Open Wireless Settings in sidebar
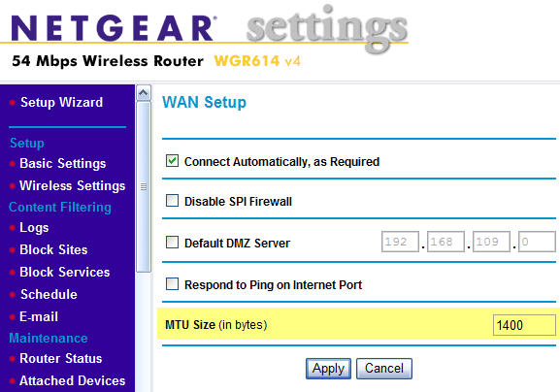 [x=73, y=185]
